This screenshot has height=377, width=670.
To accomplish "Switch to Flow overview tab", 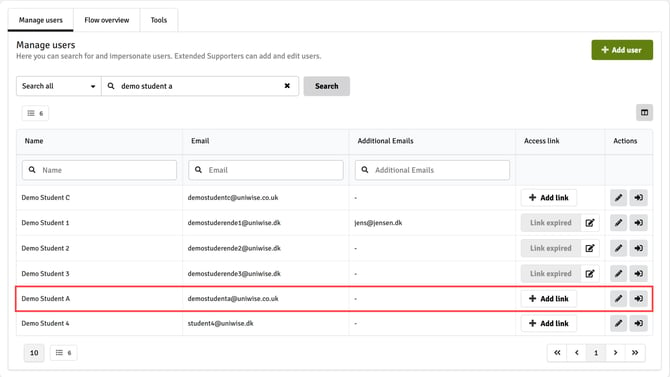I will click(106, 20).
